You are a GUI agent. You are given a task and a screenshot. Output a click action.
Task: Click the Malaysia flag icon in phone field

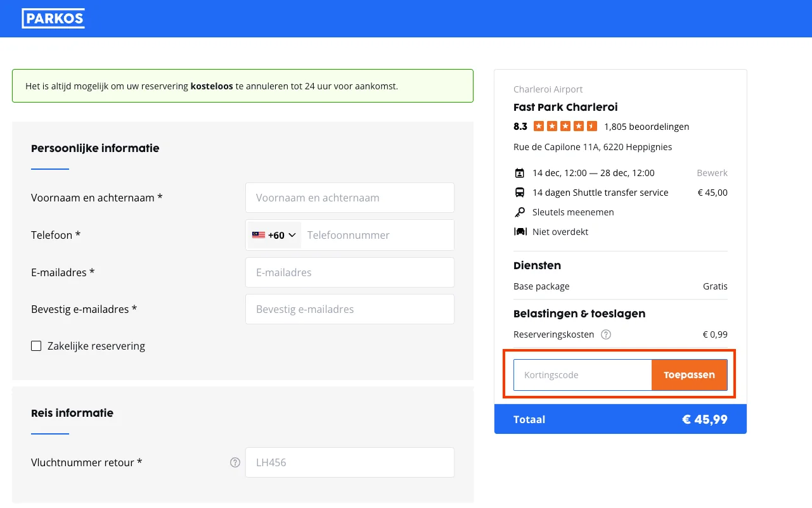coord(258,235)
